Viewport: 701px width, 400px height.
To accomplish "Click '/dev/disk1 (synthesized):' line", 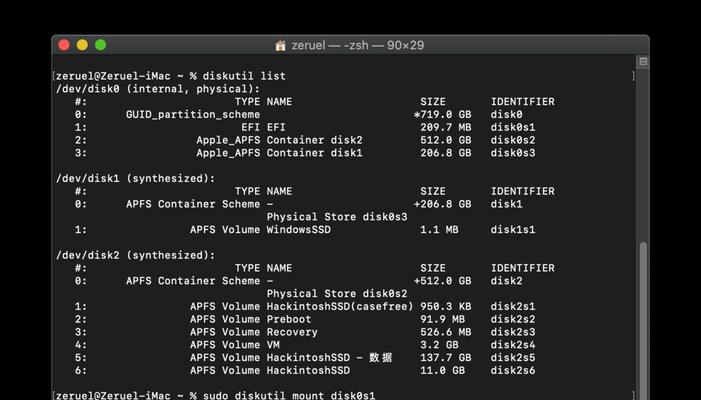I will click(x=135, y=178).
